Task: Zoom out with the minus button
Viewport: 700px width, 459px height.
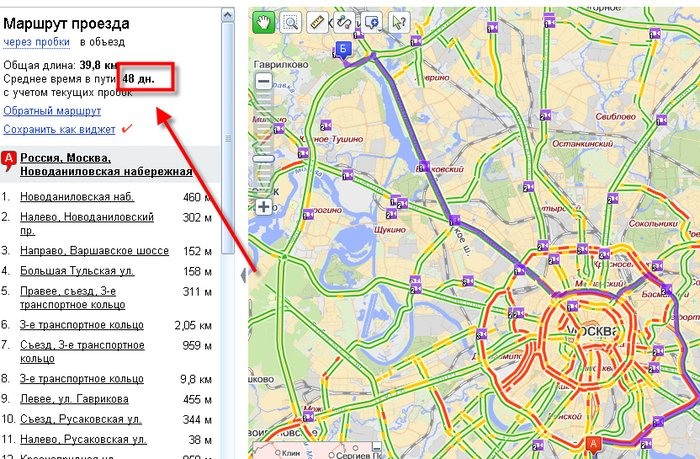Action: (263, 81)
